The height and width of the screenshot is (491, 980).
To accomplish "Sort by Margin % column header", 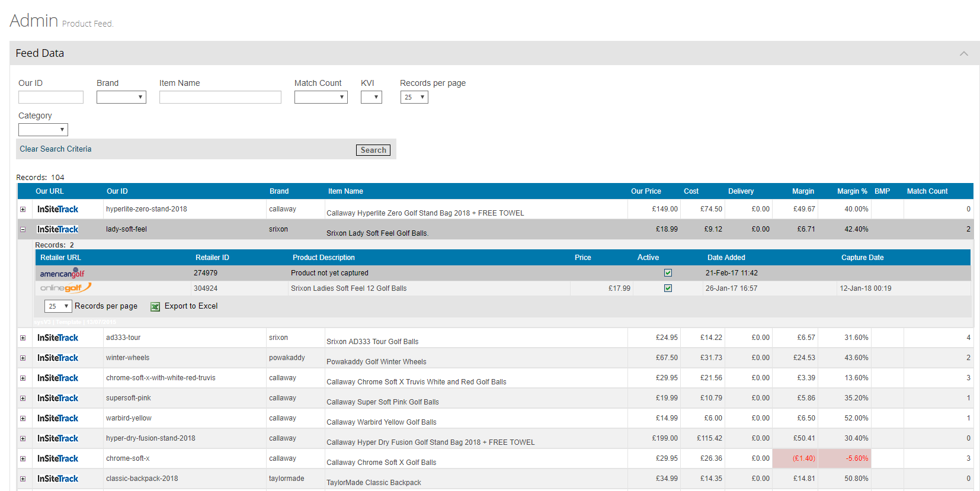I will (852, 191).
